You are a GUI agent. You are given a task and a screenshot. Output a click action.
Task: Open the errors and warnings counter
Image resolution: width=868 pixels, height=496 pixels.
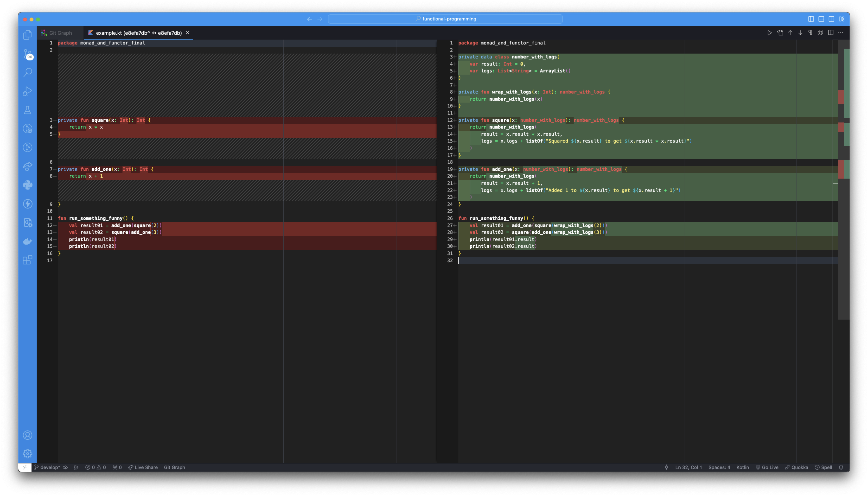(x=95, y=467)
